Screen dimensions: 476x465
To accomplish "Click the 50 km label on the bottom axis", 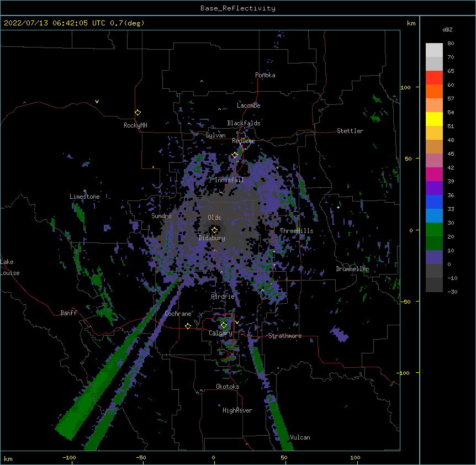I will (x=284, y=458).
